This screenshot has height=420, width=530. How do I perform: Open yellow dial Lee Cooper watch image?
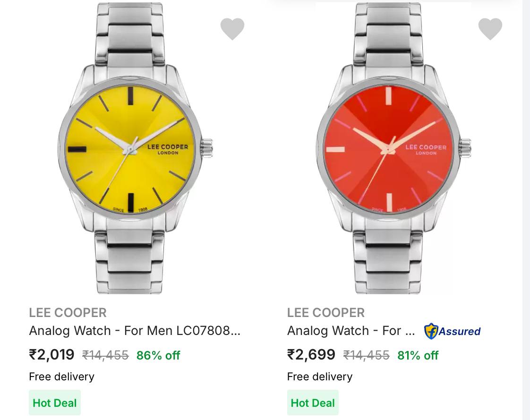(135, 148)
